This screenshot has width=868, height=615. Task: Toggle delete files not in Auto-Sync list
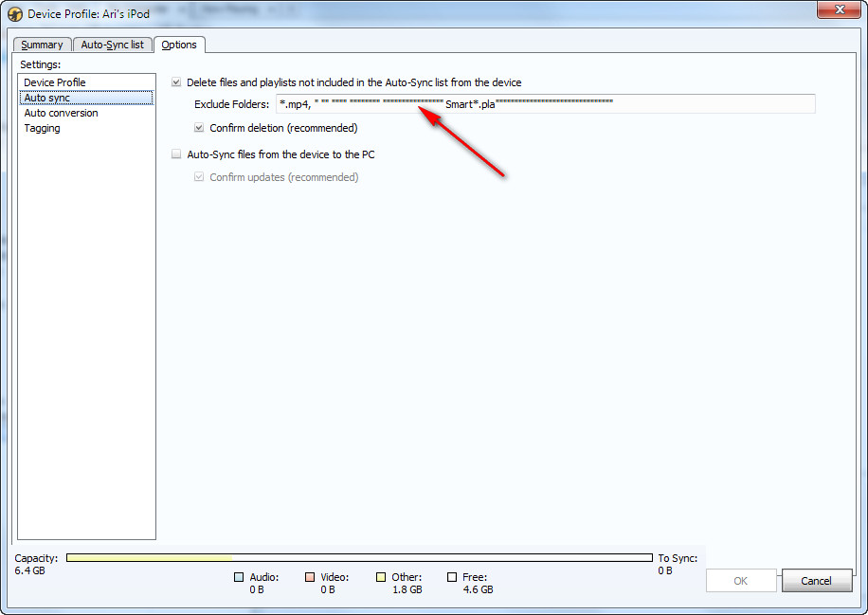(176, 82)
